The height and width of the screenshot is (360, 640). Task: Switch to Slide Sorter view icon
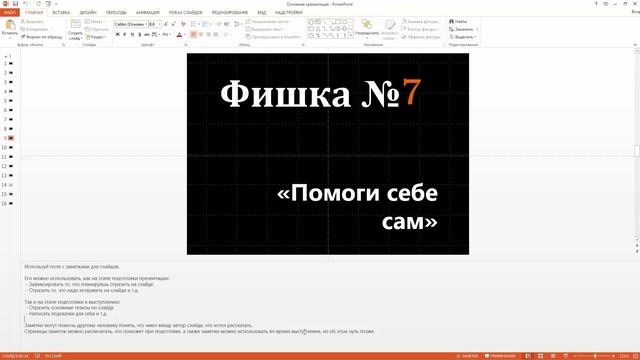540,356
